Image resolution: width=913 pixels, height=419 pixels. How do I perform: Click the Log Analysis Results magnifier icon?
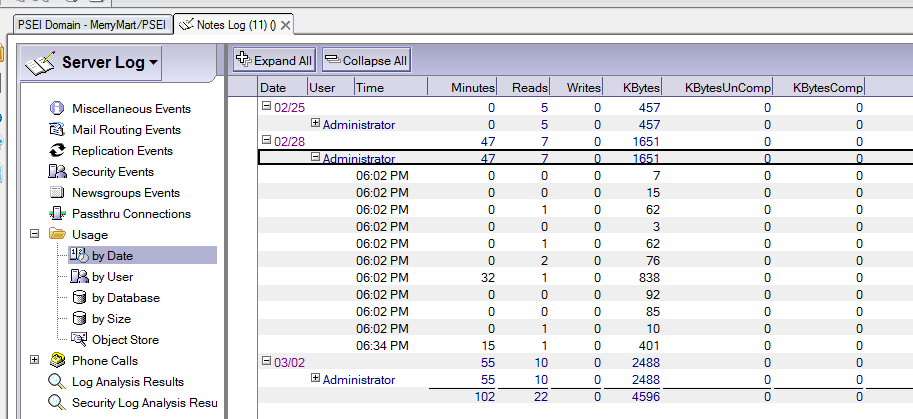57,382
